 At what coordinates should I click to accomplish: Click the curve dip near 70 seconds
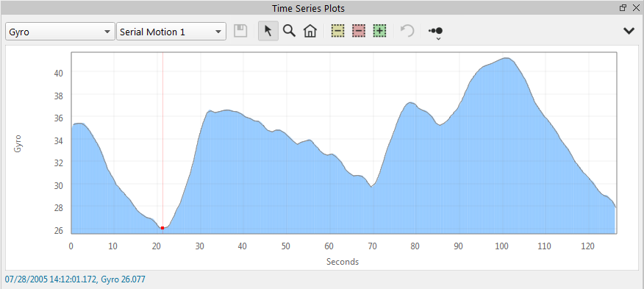pos(371,186)
